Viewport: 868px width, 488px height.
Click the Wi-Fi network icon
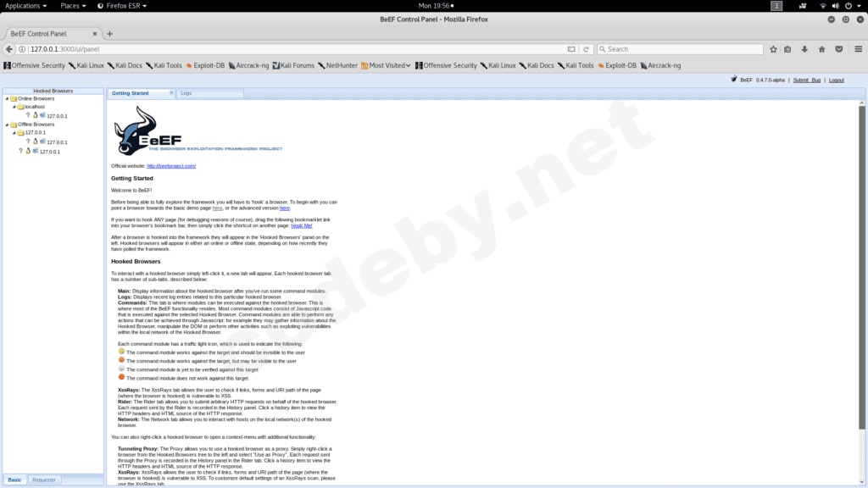(x=822, y=6)
